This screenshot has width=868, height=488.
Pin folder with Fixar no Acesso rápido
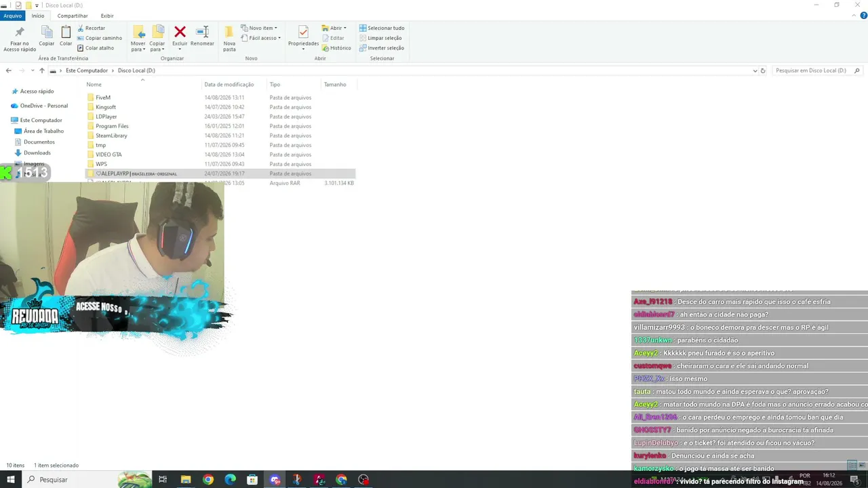[20, 39]
